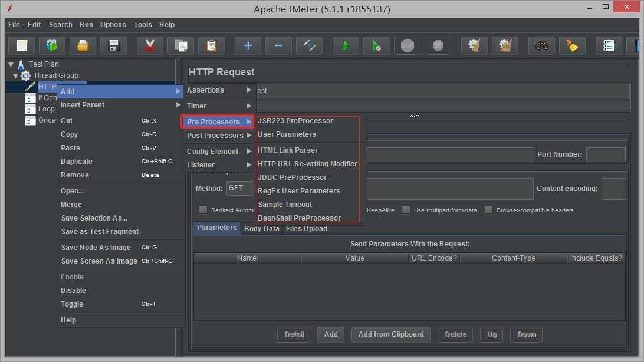Image resolution: width=644 pixels, height=362 pixels.
Task: Choose BeanShell PreProcessor
Action: pyautogui.click(x=299, y=218)
